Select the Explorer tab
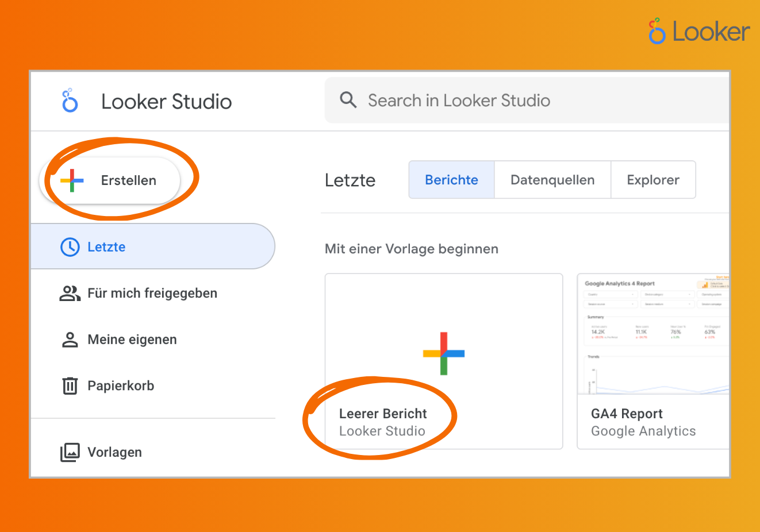The image size is (760, 532). [653, 179]
